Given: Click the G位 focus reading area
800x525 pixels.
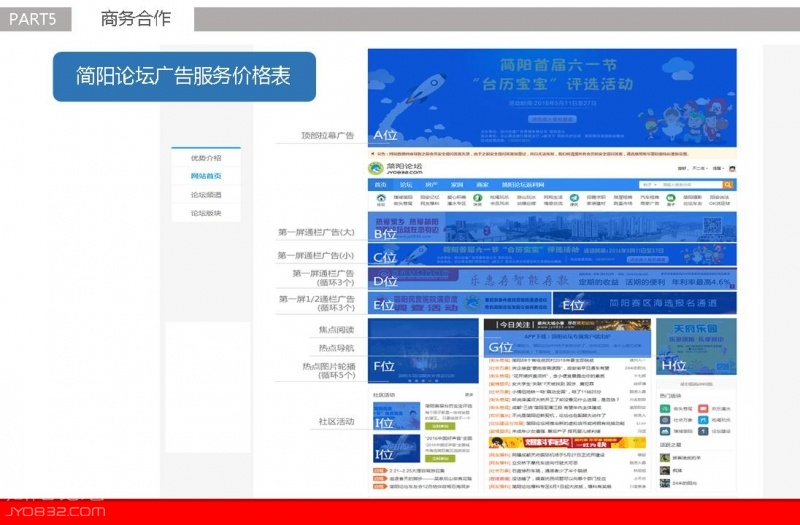Looking at the screenshot, I should point(567,344).
